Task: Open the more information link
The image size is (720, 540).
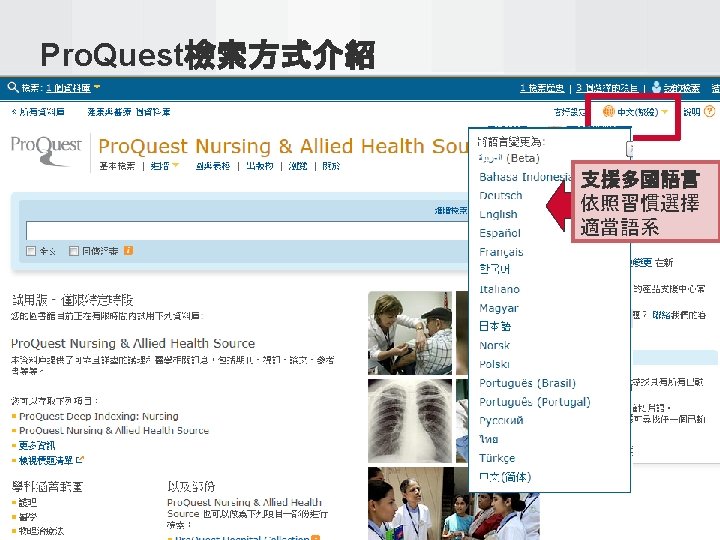Action: (x=37, y=445)
